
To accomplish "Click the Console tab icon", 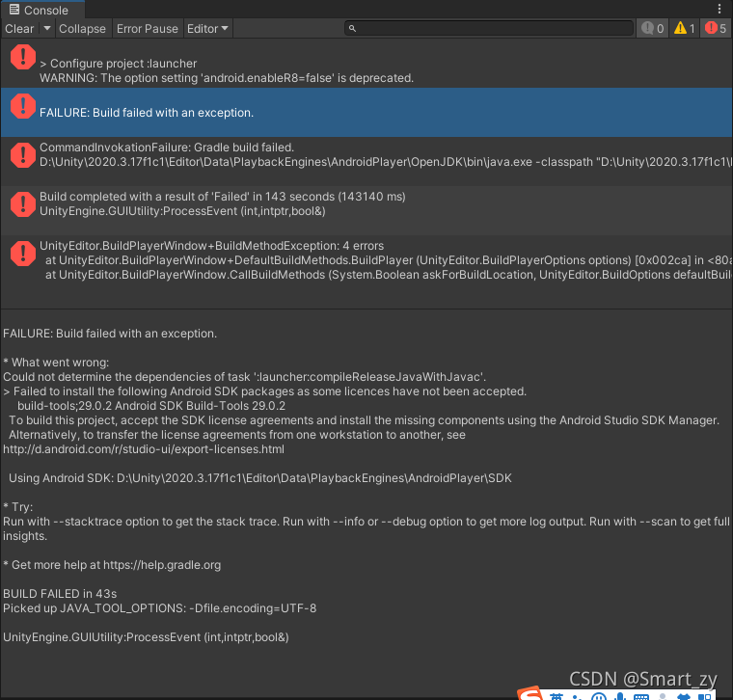I will (14, 10).
